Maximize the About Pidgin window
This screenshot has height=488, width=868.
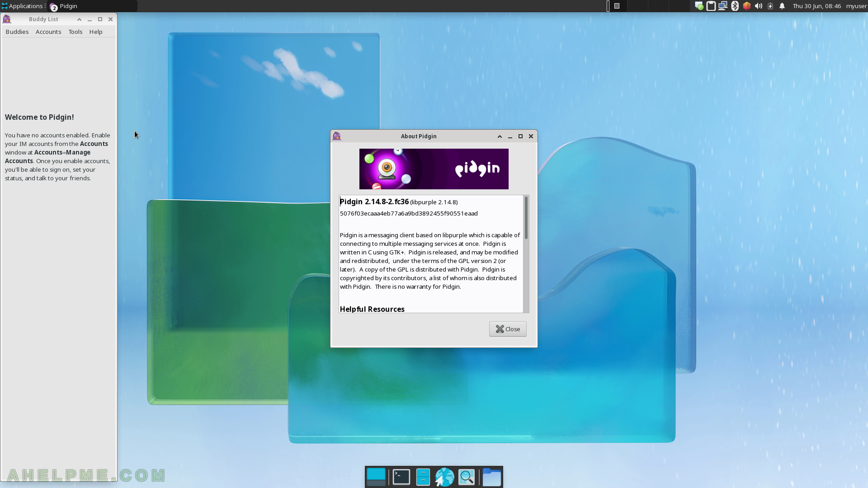[520, 136]
